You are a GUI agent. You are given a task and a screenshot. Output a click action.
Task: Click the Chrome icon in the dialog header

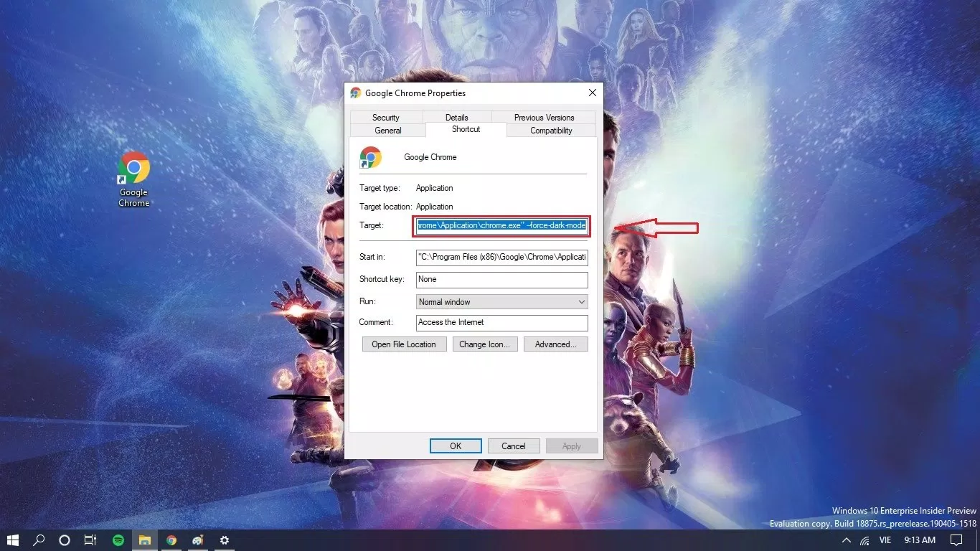(x=371, y=157)
